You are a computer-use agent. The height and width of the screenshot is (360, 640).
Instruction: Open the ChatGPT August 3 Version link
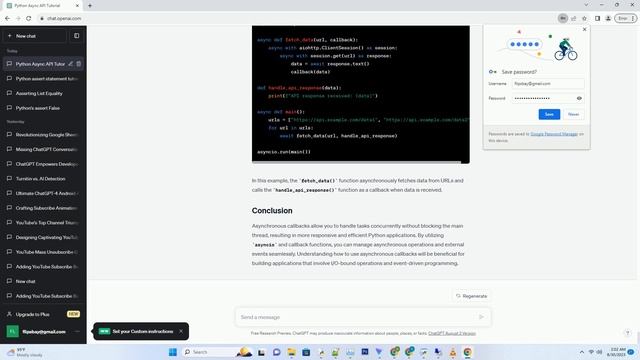click(x=452, y=333)
